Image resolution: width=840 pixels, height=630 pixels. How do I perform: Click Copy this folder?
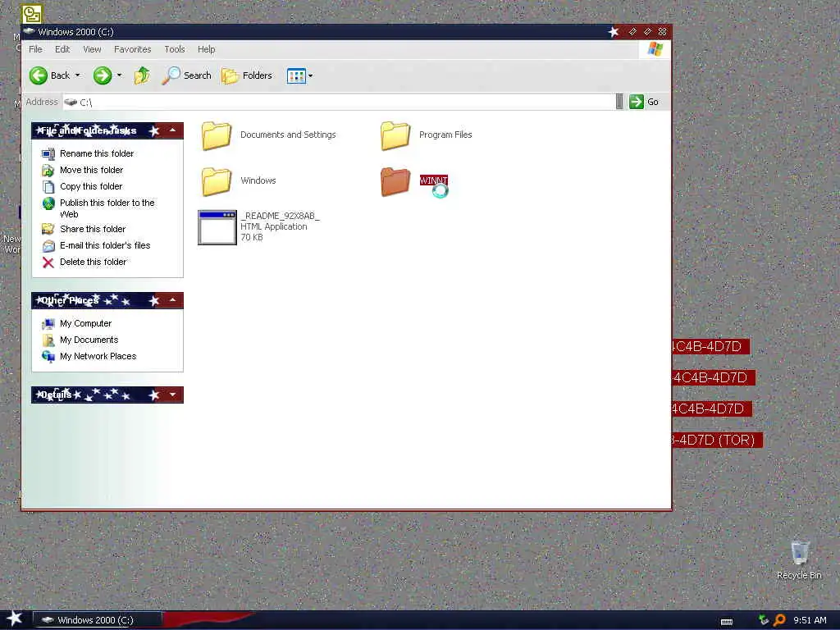(91, 186)
